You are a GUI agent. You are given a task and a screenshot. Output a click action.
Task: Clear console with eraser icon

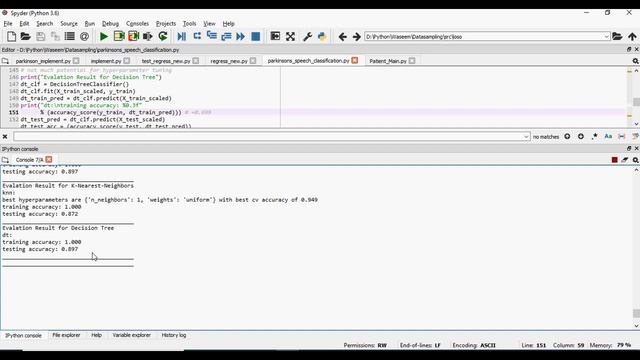(x=625, y=160)
